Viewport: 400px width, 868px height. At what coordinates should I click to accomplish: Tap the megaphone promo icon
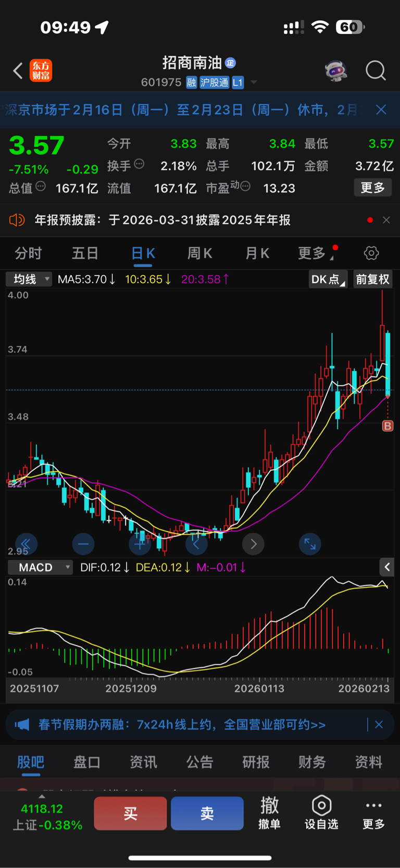22,725
